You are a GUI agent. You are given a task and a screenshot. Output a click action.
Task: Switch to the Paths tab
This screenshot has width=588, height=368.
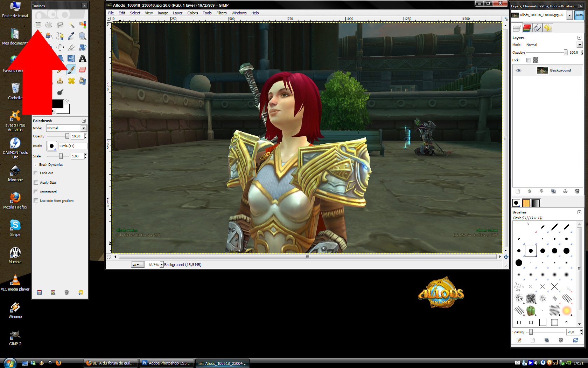point(537,28)
